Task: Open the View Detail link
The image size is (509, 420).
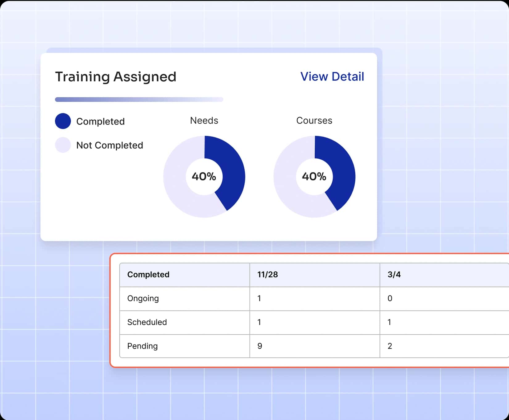Action: point(332,76)
